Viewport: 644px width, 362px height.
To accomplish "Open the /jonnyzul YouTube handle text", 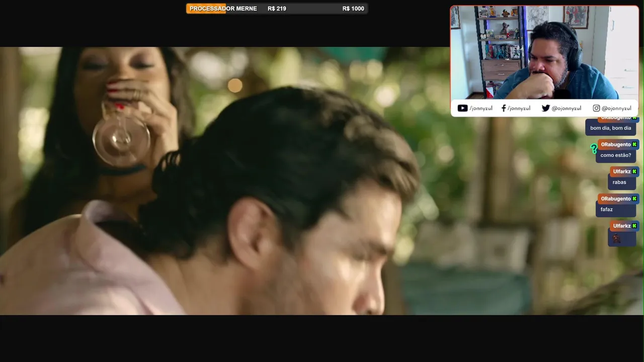I will (x=480, y=108).
